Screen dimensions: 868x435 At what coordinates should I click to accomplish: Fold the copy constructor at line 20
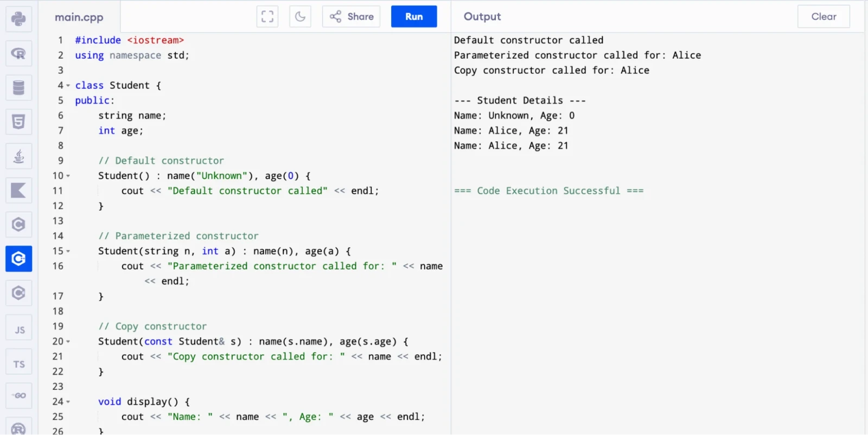(68, 342)
